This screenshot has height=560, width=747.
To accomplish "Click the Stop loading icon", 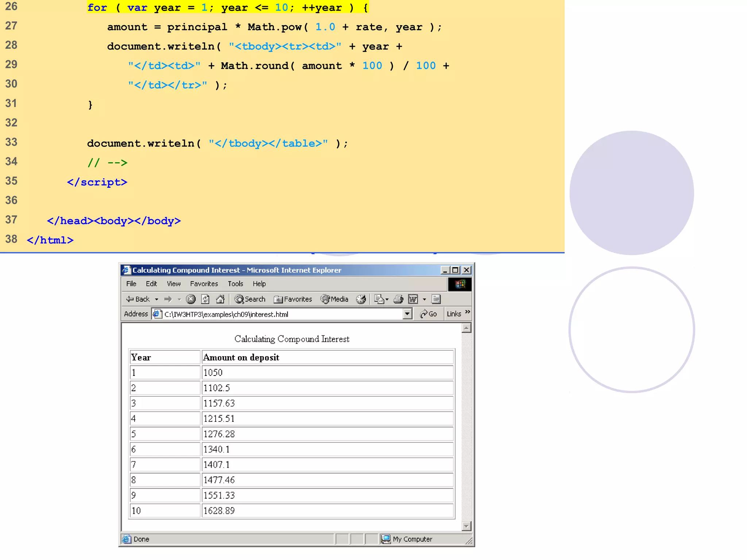I will pos(190,299).
